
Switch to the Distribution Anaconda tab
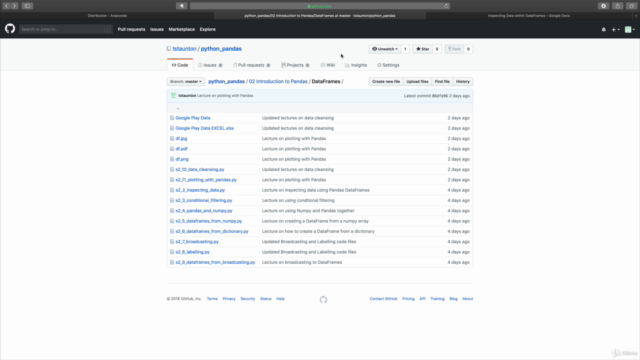pyautogui.click(x=107, y=16)
